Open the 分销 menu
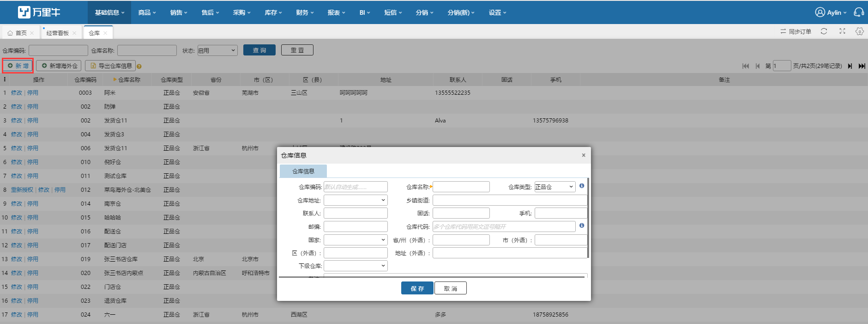 424,12
